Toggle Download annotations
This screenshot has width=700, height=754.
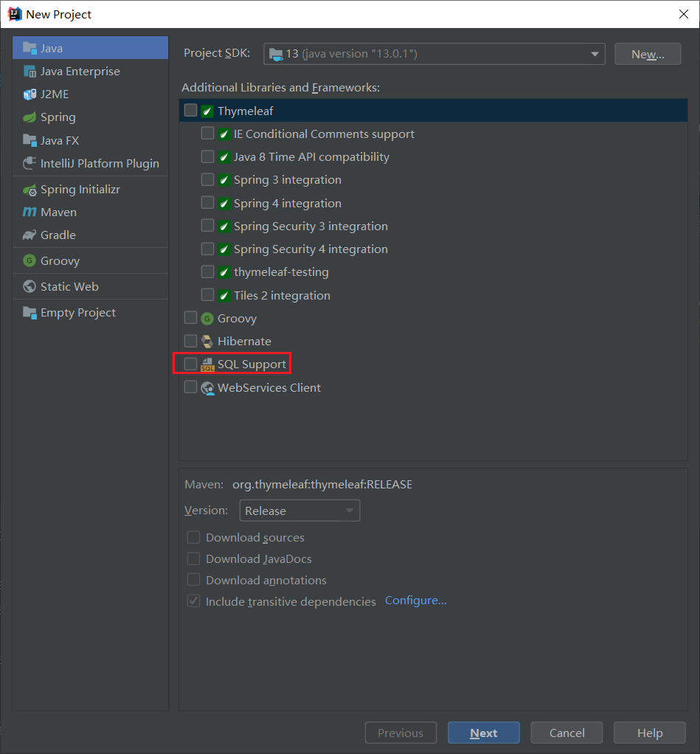click(194, 580)
